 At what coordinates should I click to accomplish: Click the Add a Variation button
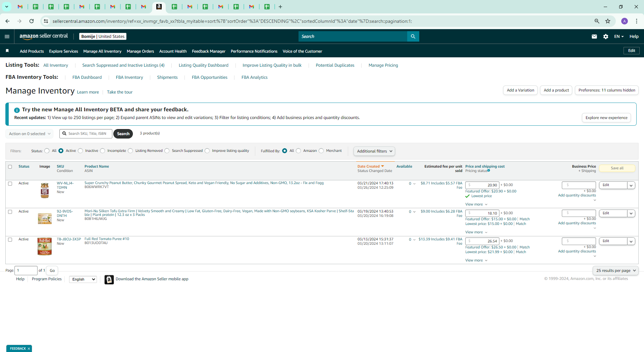click(x=520, y=90)
